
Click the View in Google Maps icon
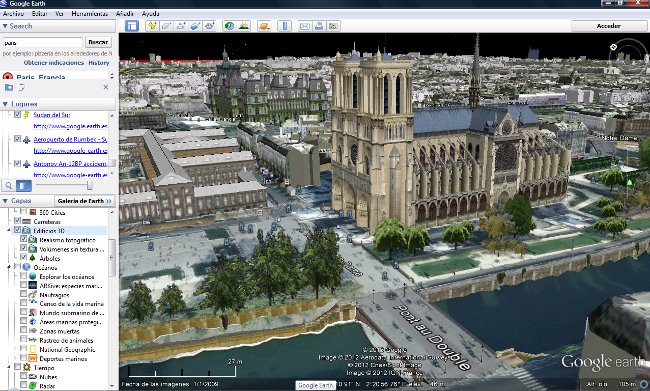pyautogui.click(x=333, y=26)
